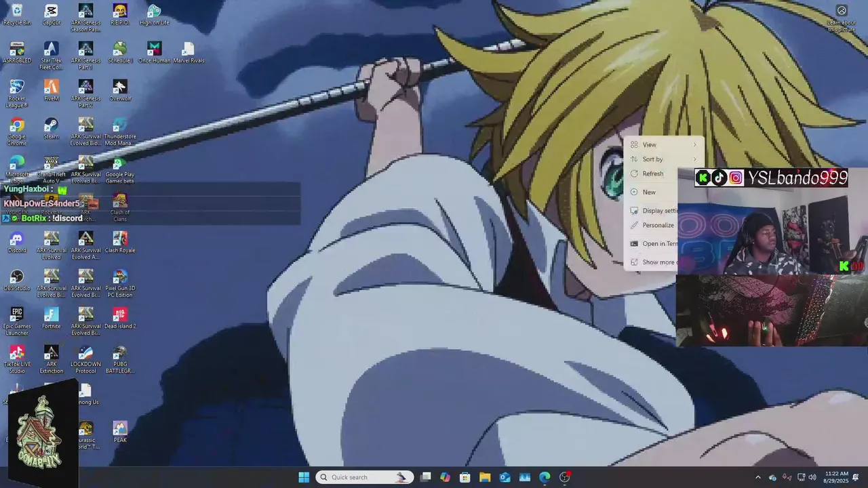Show hidden system tray icons
Viewport: 868px width, 488px height.
point(758,477)
